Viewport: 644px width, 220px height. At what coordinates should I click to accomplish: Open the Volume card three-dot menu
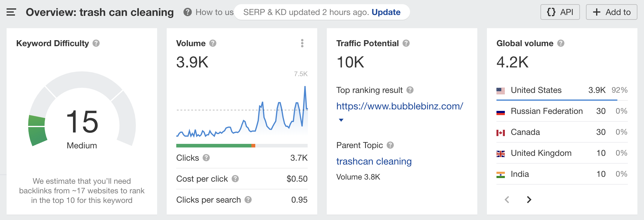302,43
